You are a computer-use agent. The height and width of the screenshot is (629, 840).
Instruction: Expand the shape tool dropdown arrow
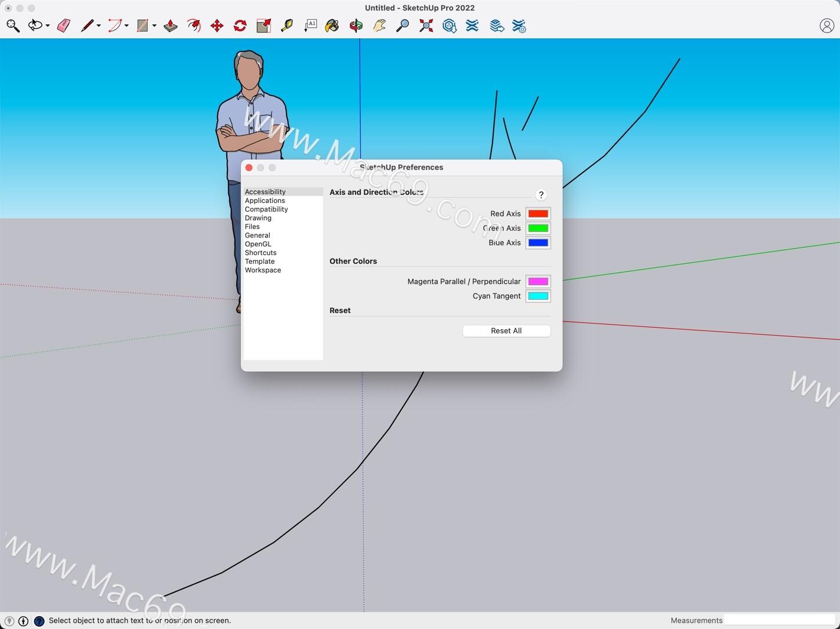click(154, 26)
